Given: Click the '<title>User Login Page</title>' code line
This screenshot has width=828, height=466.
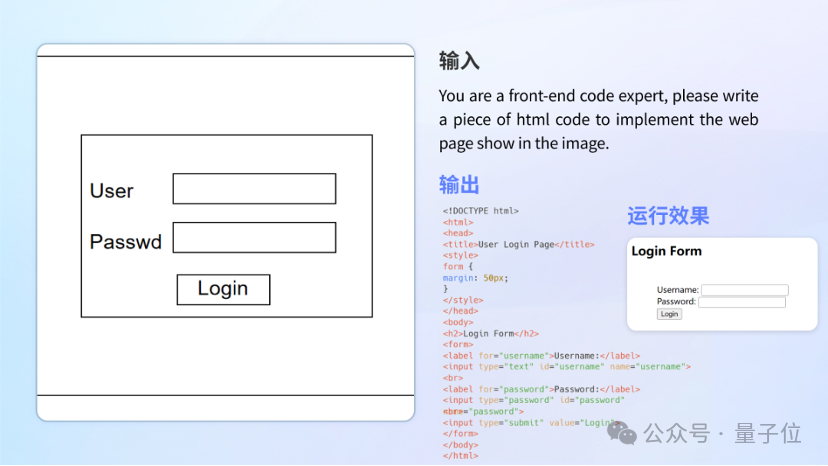Looking at the screenshot, I should pyautogui.click(x=519, y=244).
